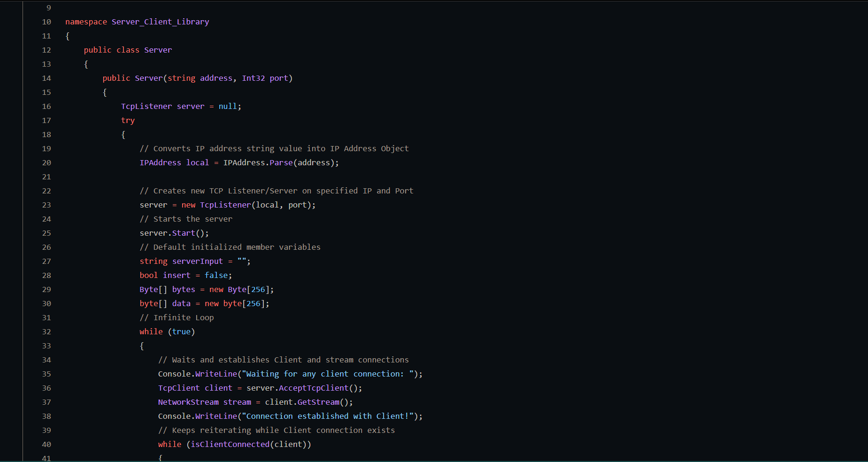
Task: Select line number 14 in the gutter
Action: click(46, 78)
